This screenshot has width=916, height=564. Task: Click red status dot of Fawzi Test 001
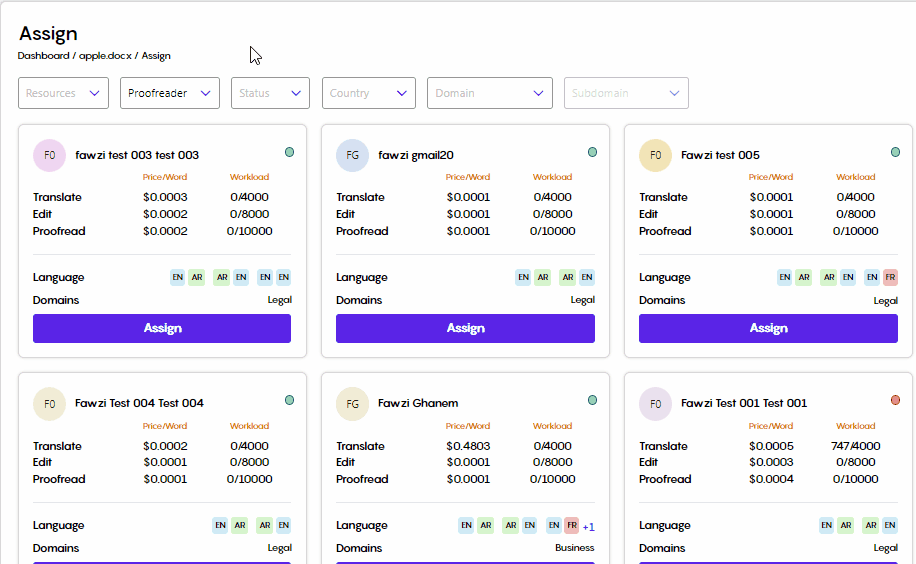point(896,400)
